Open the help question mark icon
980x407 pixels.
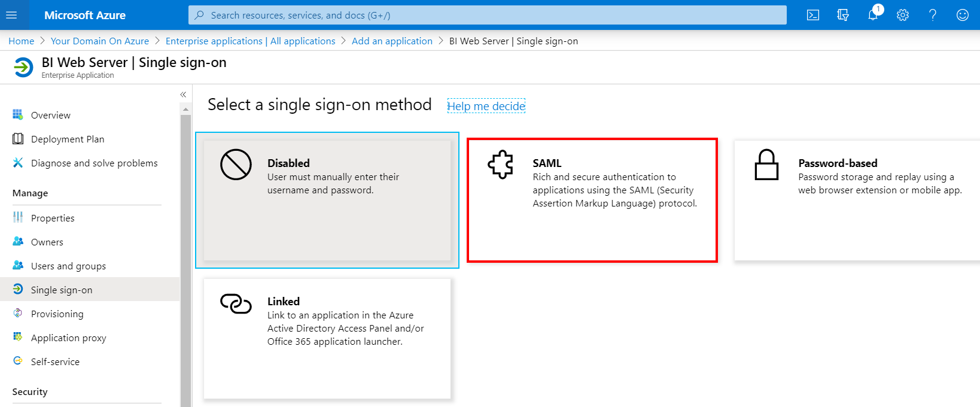(932, 15)
